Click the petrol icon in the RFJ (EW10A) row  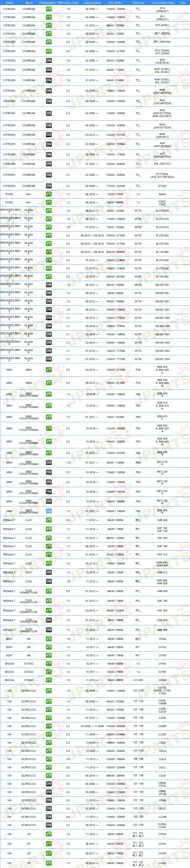49,42
